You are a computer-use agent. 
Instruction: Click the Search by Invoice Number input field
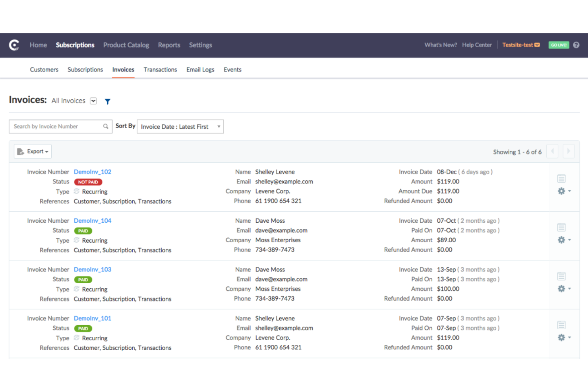tap(56, 126)
